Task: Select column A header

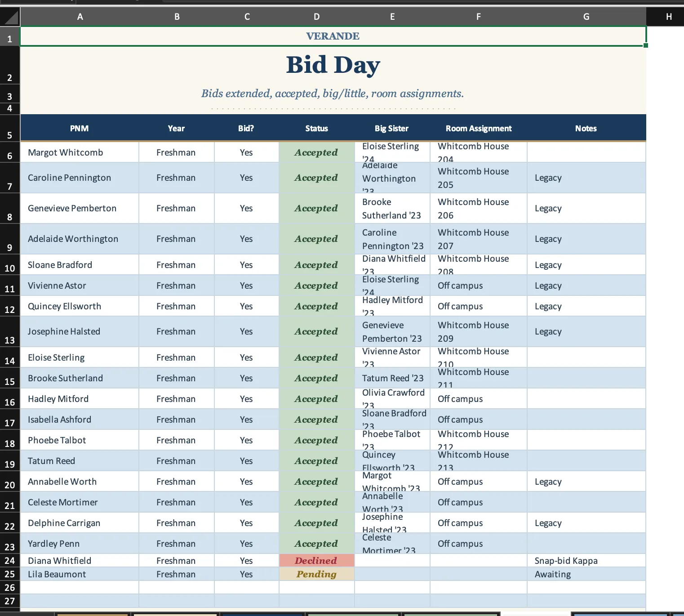Action: pos(80,17)
